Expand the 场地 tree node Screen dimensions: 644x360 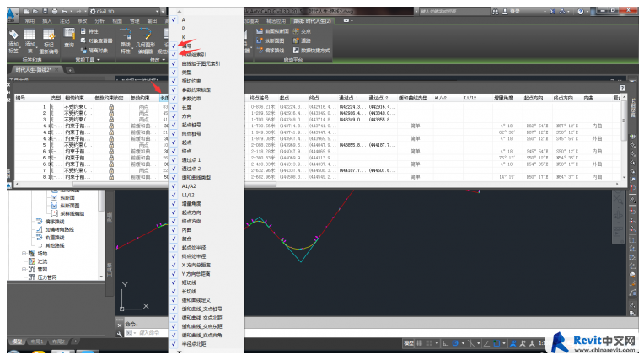click(24, 254)
